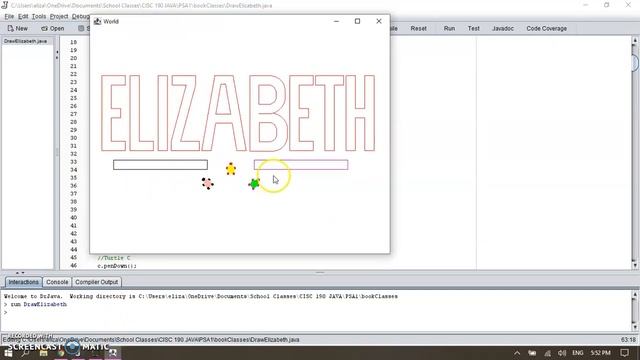
Task: Select DrawElizabeth.java in the file list
Action: (x=25, y=41)
